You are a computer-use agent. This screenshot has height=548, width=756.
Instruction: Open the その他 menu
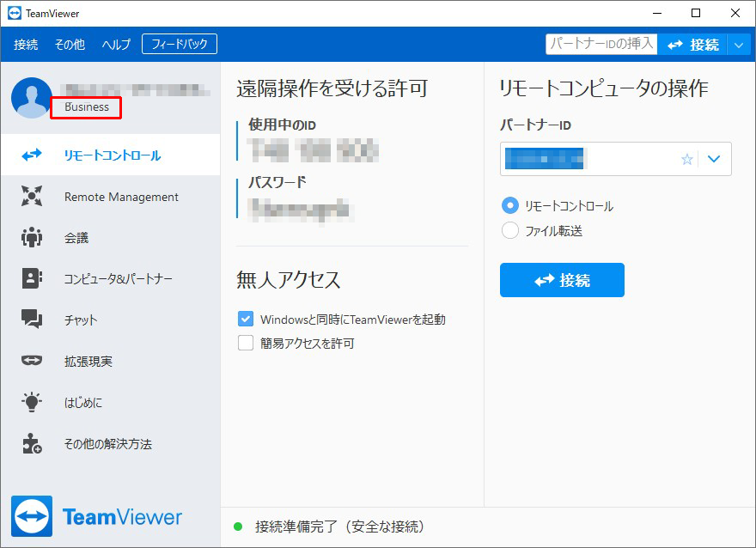coord(70,45)
